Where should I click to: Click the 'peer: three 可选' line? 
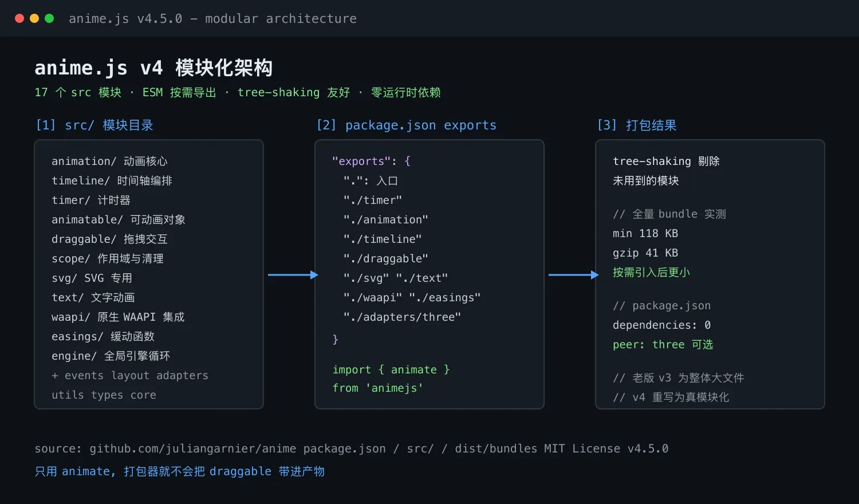coord(663,344)
